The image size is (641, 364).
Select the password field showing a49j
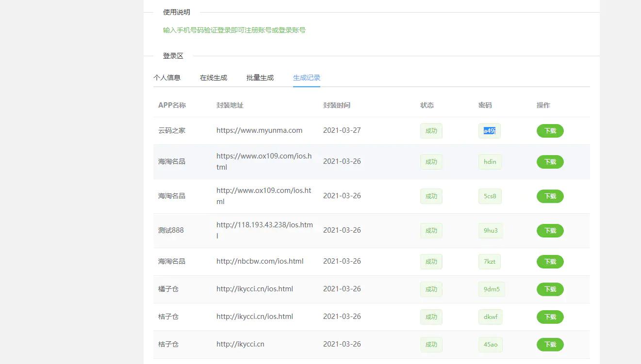(x=489, y=130)
